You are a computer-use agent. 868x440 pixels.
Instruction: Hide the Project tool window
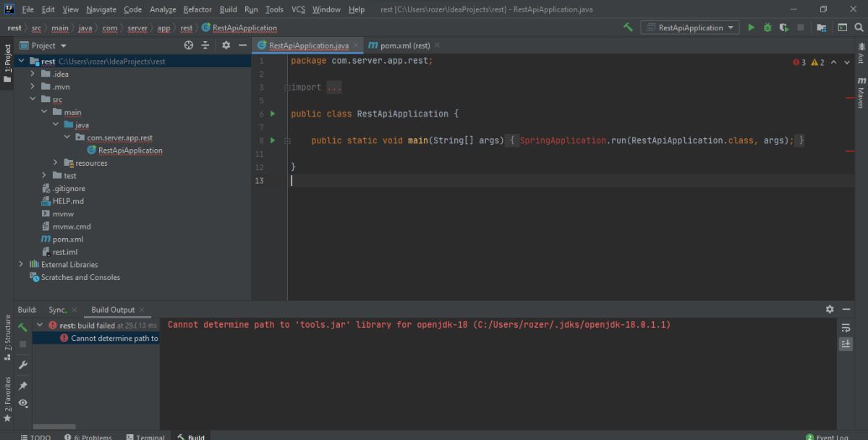click(243, 45)
